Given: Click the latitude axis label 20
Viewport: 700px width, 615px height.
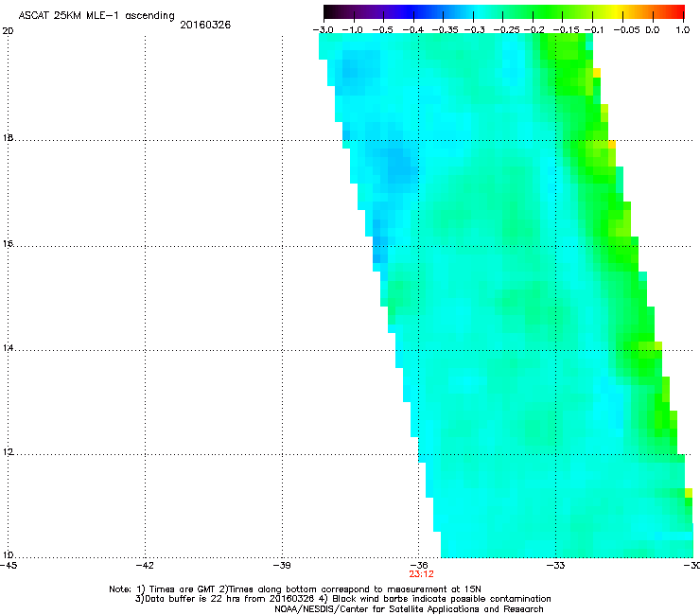Looking at the screenshot, I should click(x=8, y=31).
